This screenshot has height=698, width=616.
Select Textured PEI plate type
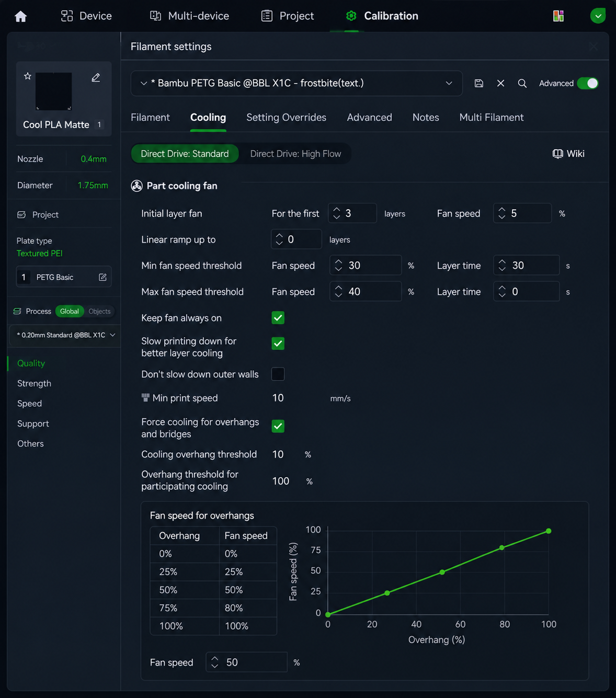40,253
